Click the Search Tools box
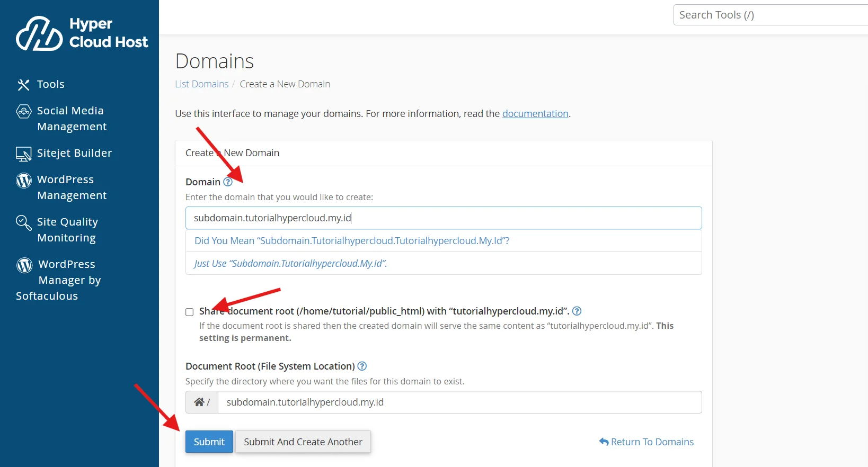The width and height of the screenshot is (868, 467). pos(770,15)
